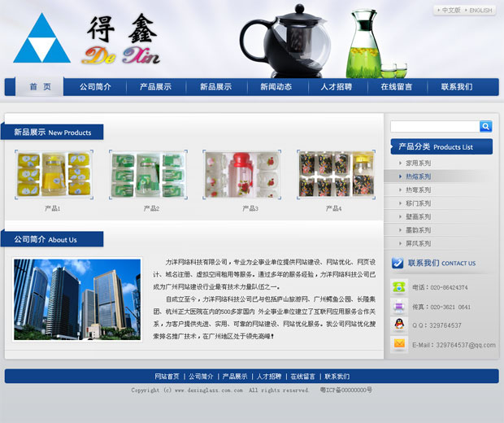Open the 公司简介 navigation tab
The image size is (504, 423).
[95, 87]
